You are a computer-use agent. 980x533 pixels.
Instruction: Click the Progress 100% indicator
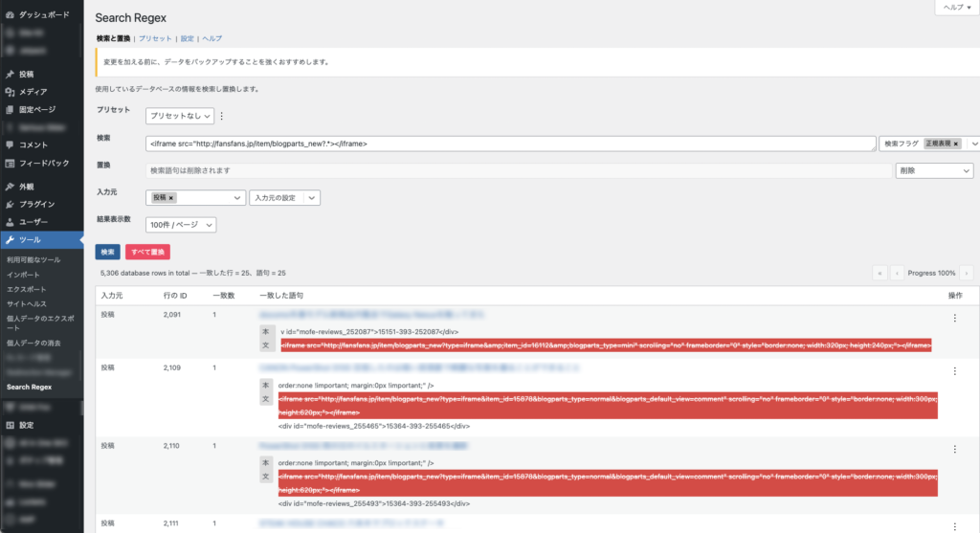coord(931,273)
